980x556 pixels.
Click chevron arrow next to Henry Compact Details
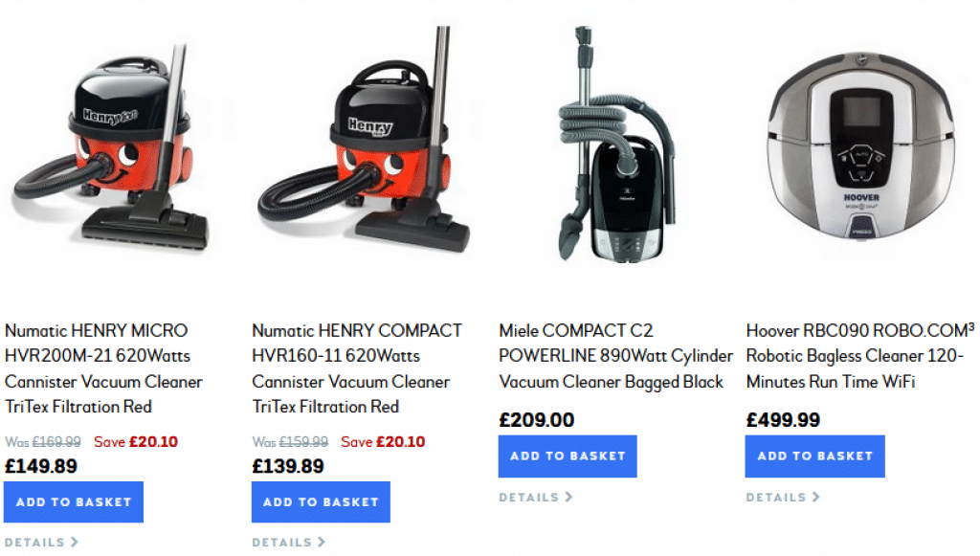pyautogui.click(x=322, y=543)
